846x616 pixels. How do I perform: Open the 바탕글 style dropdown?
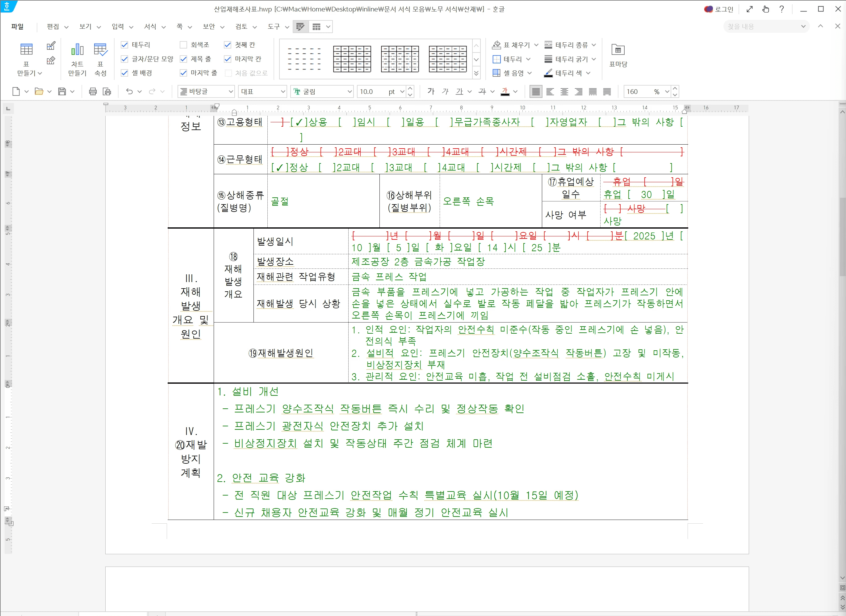206,91
